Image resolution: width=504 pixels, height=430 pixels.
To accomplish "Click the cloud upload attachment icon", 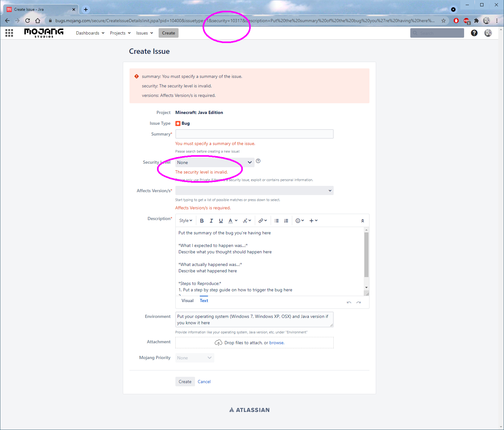I will click(x=218, y=343).
